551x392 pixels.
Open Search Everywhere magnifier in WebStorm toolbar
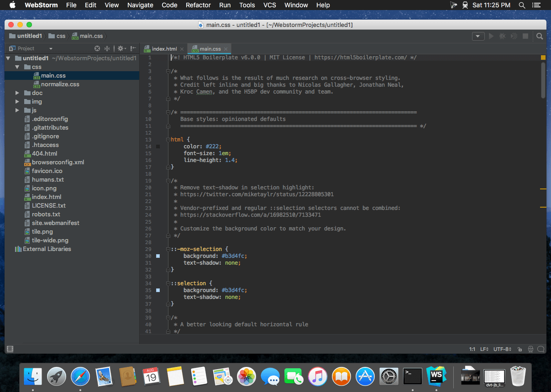[x=540, y=36]
